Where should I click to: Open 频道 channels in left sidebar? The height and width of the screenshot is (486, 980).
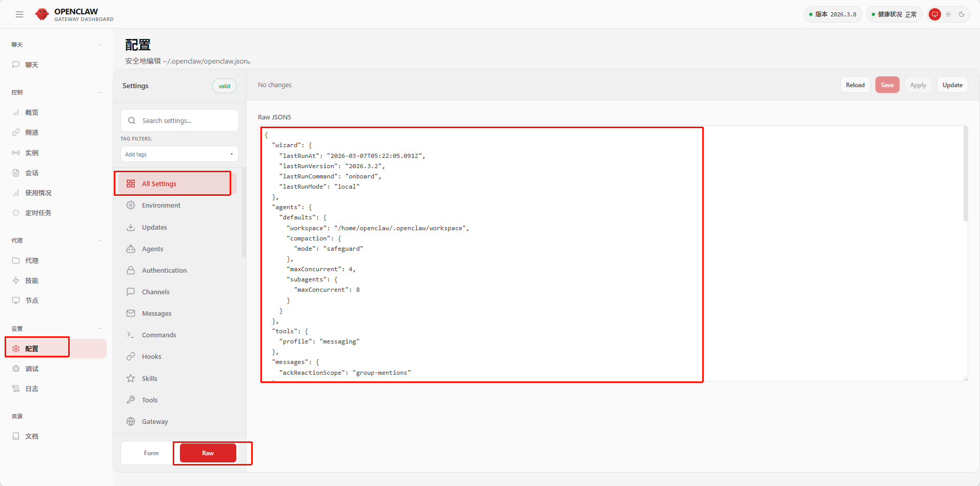pyautogui.click(x=32, y=132)
